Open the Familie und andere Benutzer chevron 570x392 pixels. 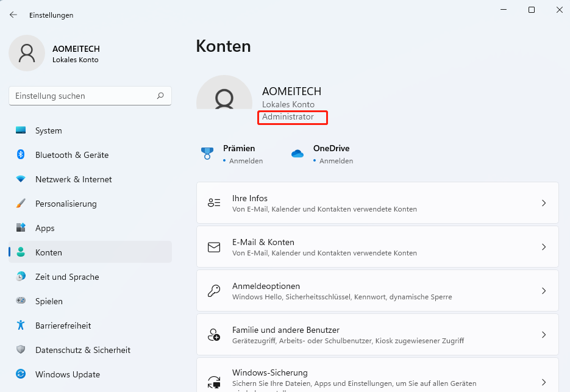click(x=544, y=335)
